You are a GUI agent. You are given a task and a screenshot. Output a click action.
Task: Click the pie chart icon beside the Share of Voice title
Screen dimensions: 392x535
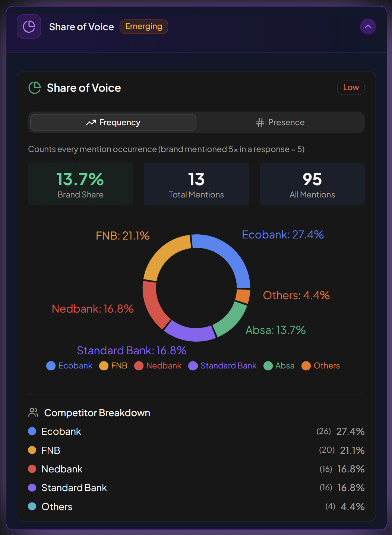(34, 88)
